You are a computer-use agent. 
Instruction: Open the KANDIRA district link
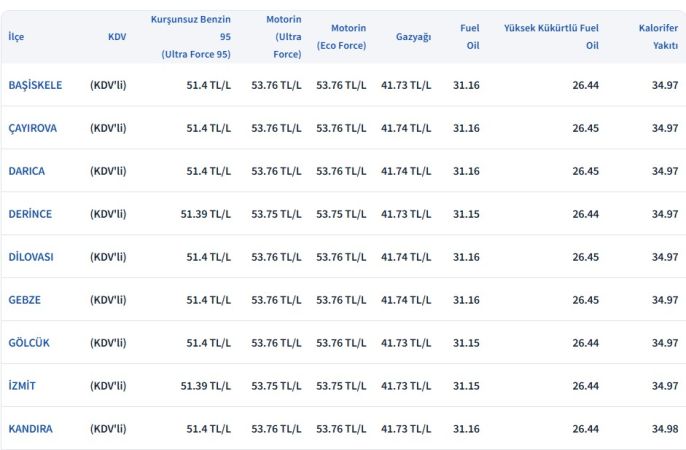click(30, 429)
